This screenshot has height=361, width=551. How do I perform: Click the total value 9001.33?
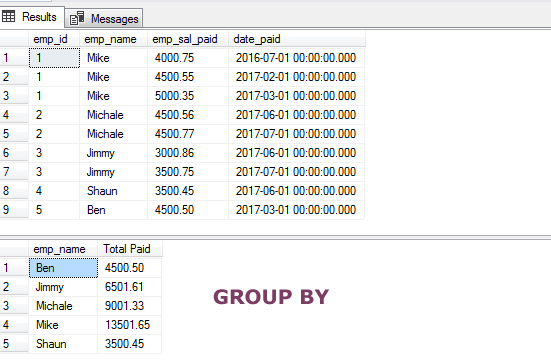pyautogui.click(x=130, y=306)
